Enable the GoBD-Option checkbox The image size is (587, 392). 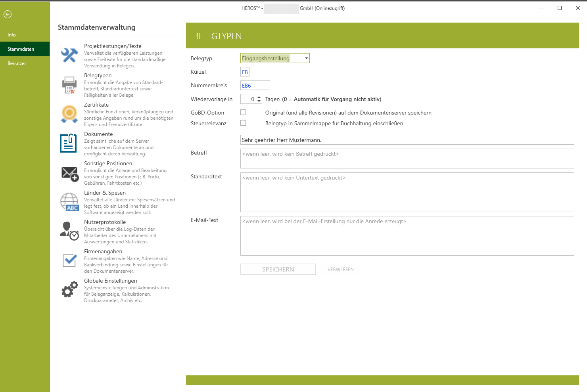tap(243, 113)
